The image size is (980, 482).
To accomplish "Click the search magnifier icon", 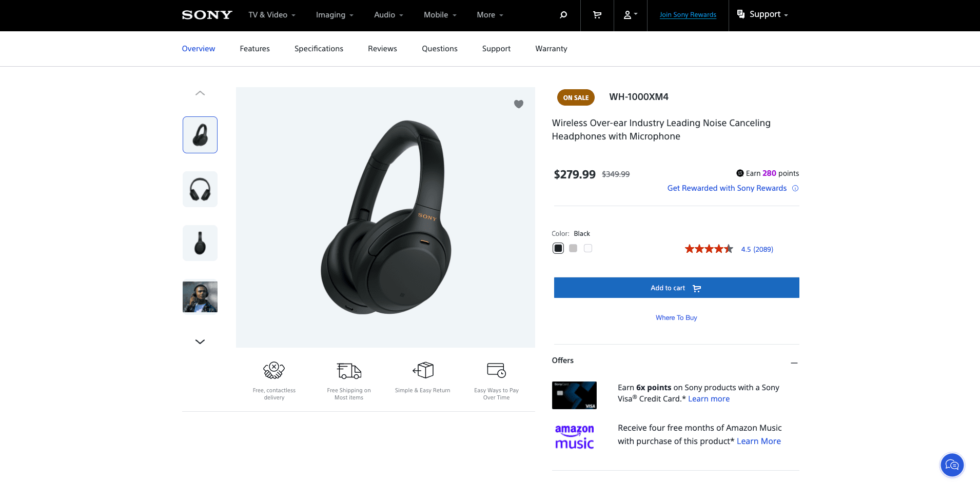I will click(x=563, y=15).
